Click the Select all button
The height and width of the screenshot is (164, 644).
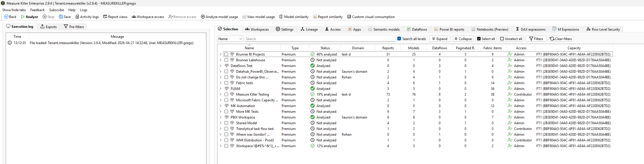(486, 39)
